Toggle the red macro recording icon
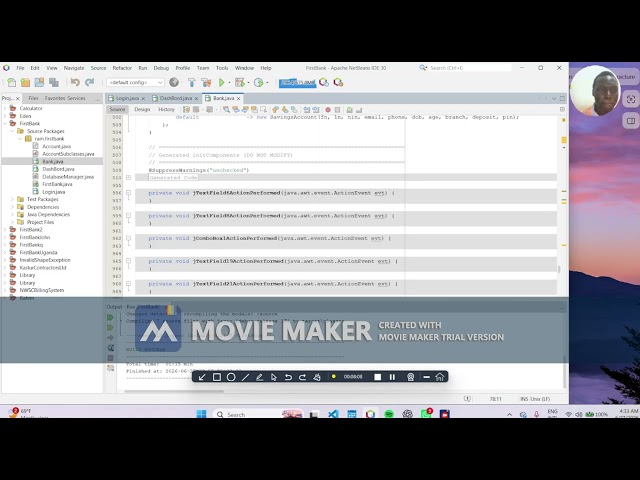The height and width of the screenshot is (480, 640). tap(328, 109)
